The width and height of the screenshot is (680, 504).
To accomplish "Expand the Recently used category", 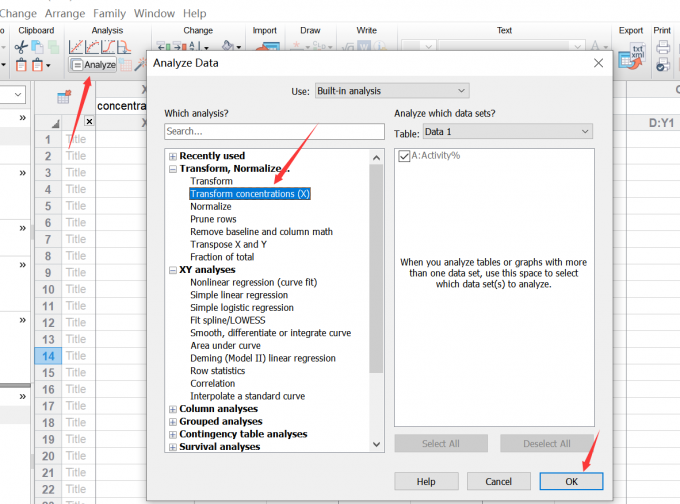I will click(173, 156).
